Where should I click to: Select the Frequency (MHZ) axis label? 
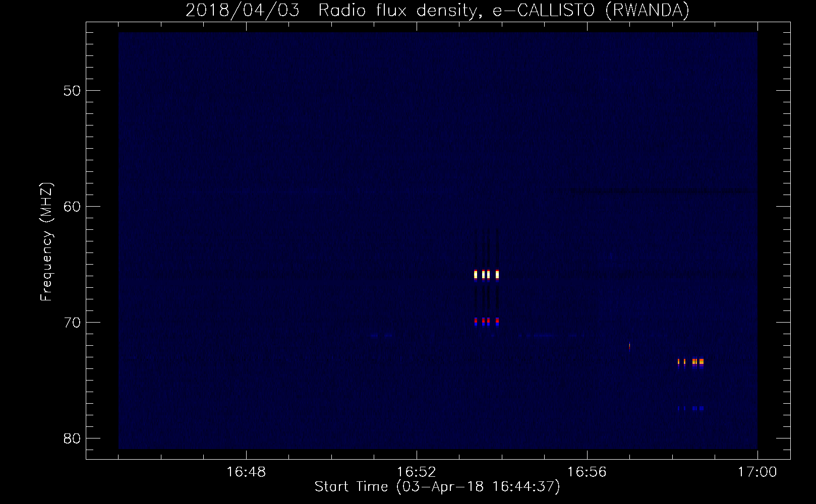click(46, 242)
